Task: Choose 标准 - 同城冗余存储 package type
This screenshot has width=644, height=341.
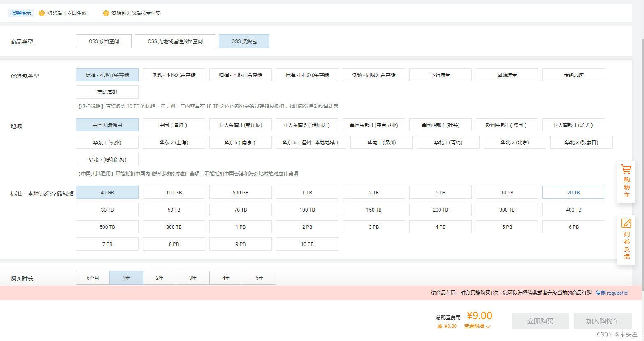Action: click(x=307, y=75)
